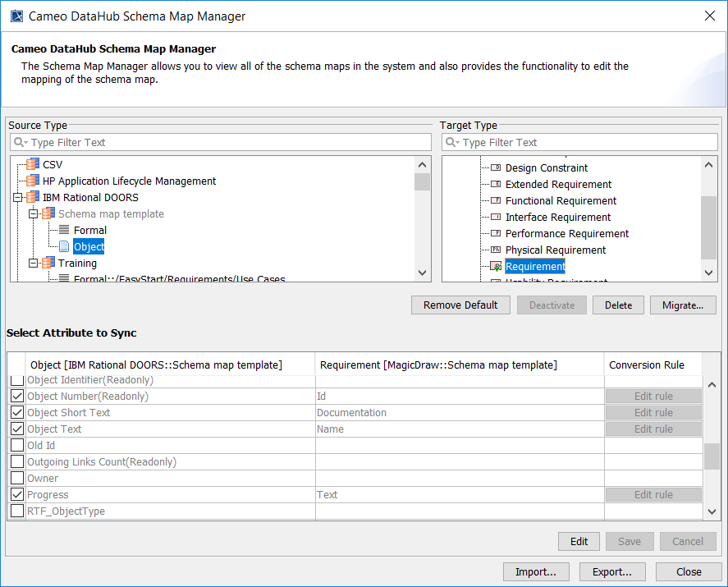Collapse the IBM Rational DOORS tree node
Image resolution: width=728 pixels, height=587 pixels.
18,197
